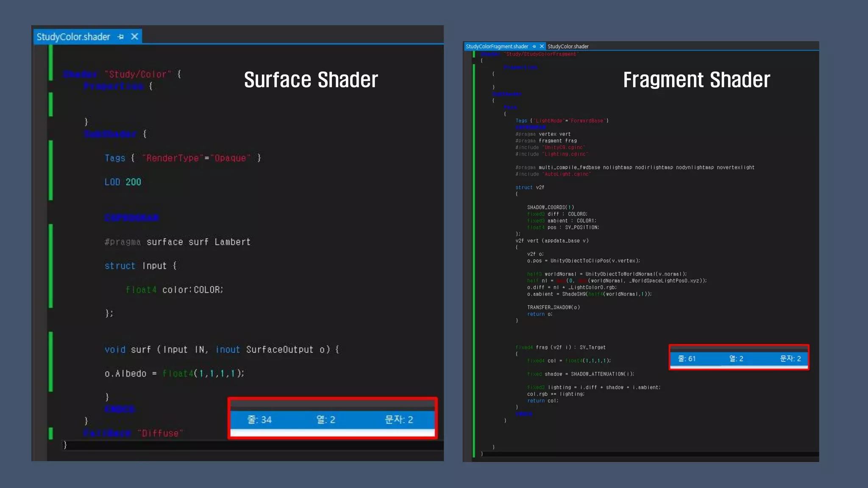
Task: Click the return col; line
Action: [x=542, y=401]
